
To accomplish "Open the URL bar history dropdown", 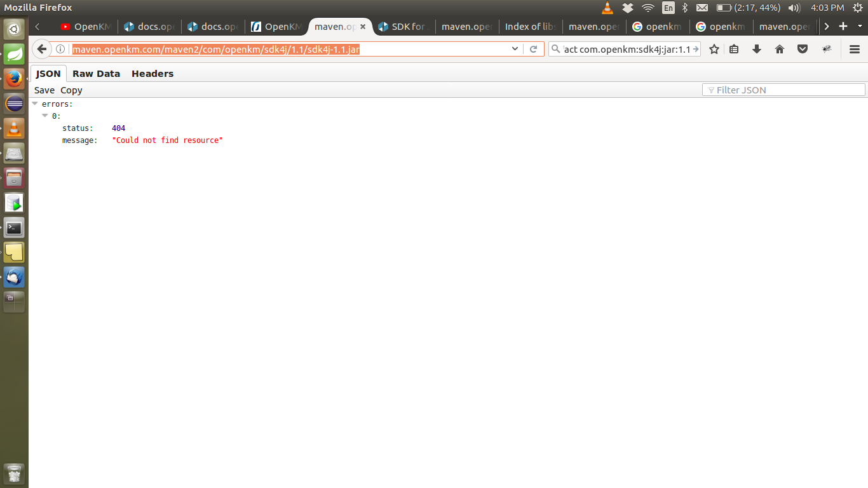I will (515, 48).
